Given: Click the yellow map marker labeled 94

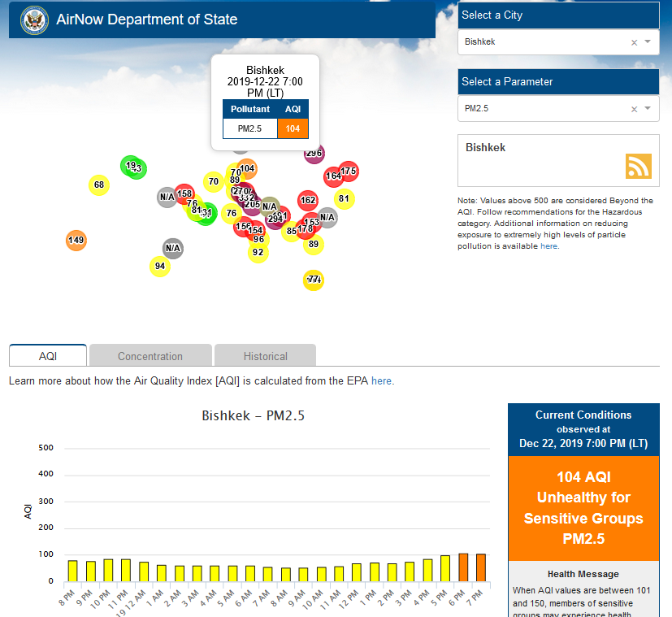Looking at the screenshot, I should point(160,267).
